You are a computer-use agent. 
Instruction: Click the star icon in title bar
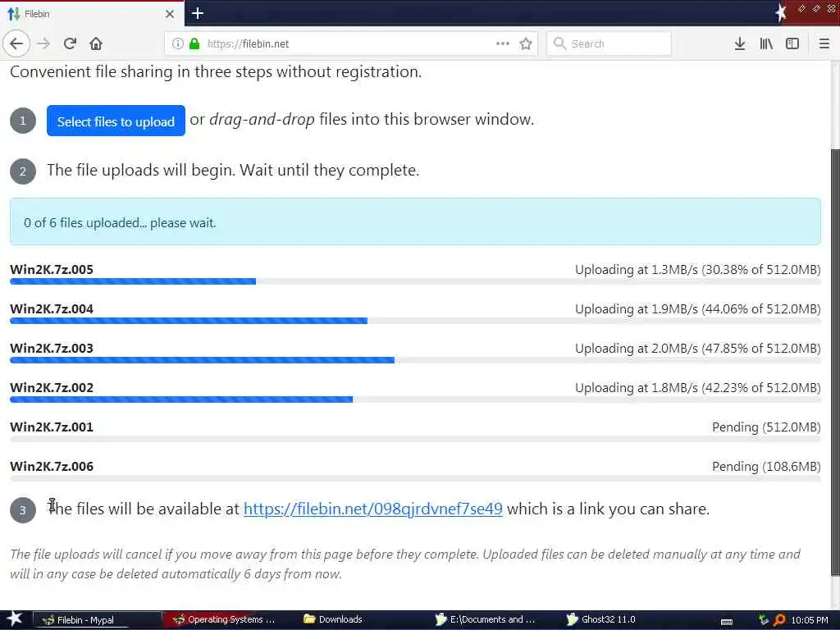coord(781,13)
